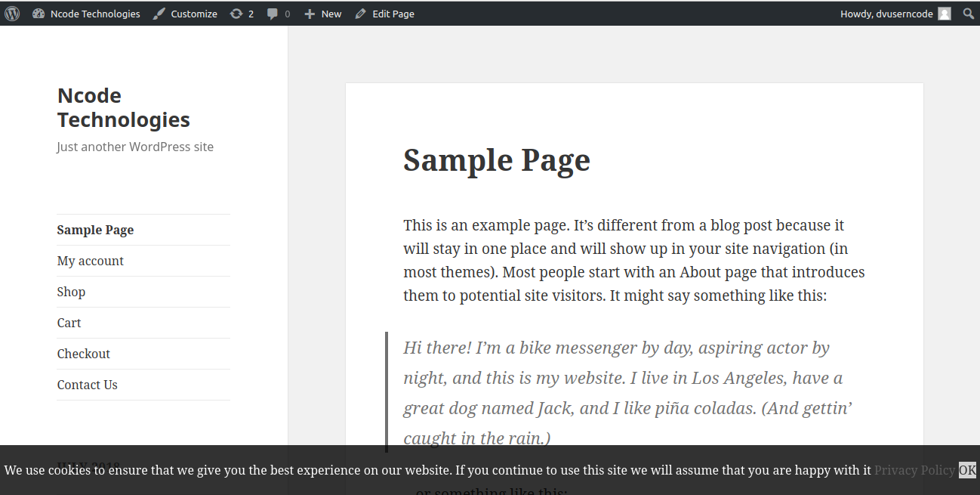
Task: Navigate to the Cart page
Action: (69, 323)
